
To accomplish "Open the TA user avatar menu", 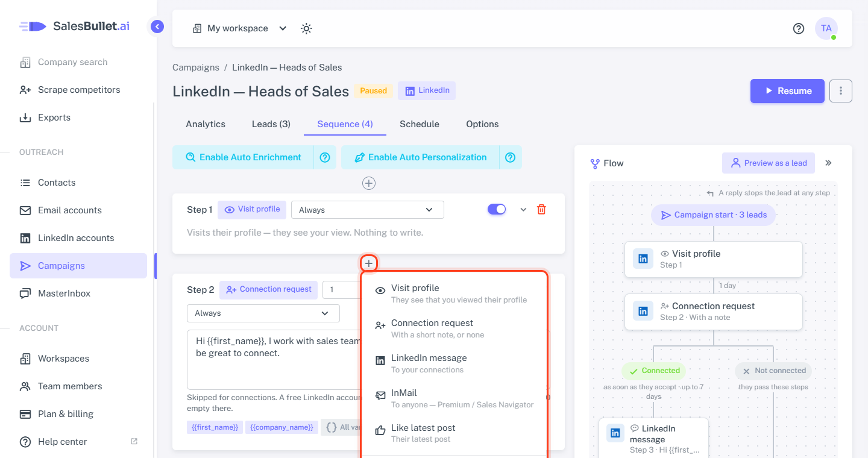I will point(826,28).
